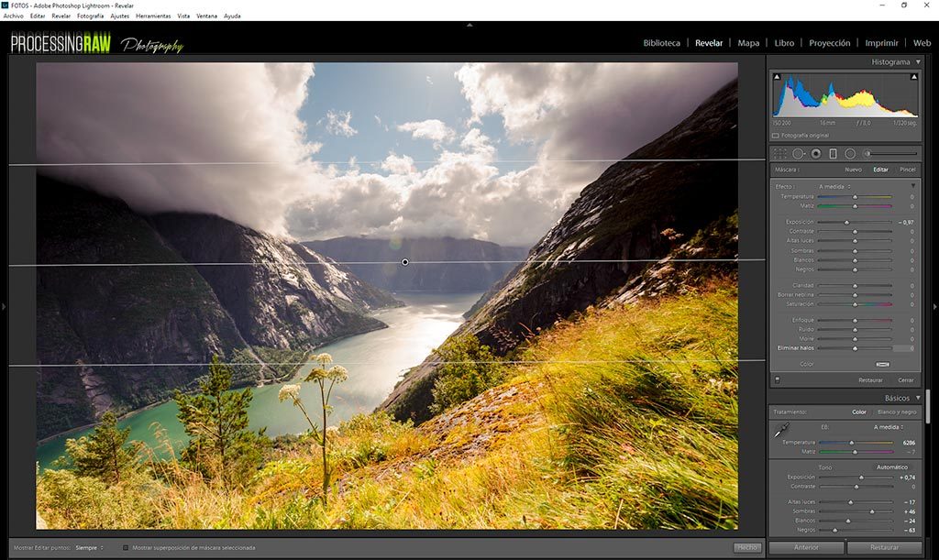
Task: Click Pincel in Máscara row
Action: [907, 170]
